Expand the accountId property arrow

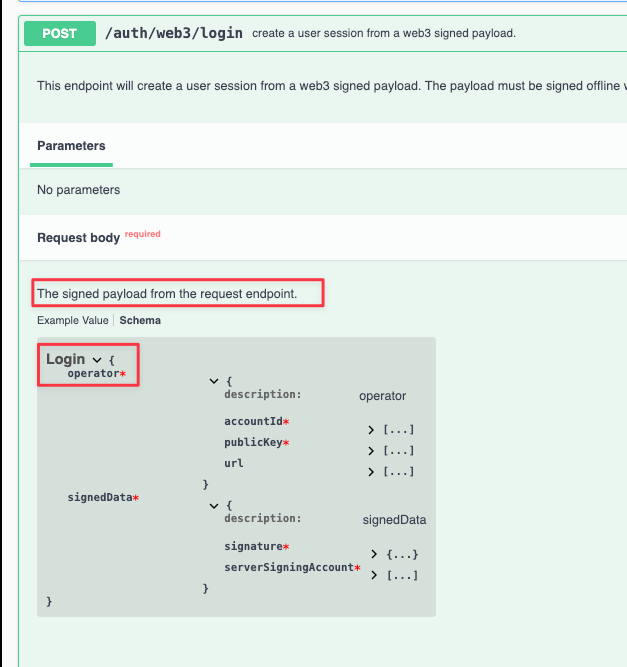372,429
